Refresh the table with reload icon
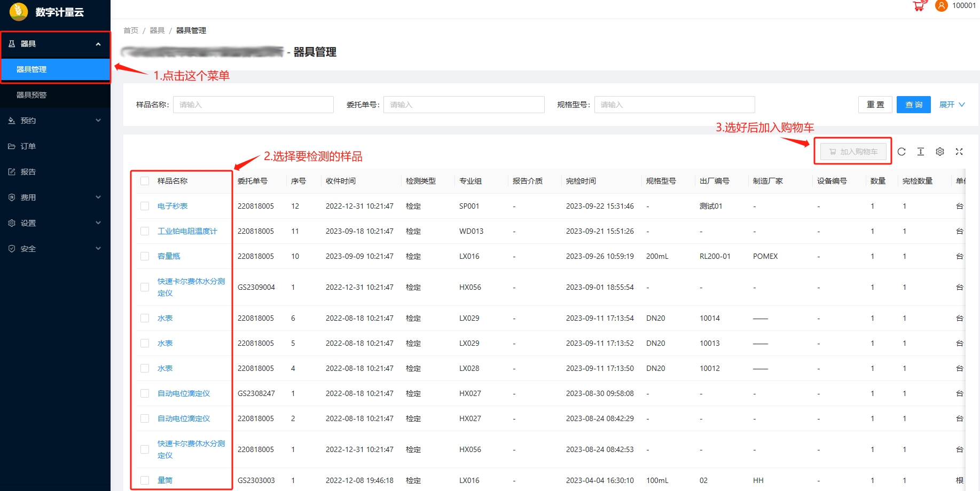Viewport: 980px width, 491px height. [x=901, y=152]
